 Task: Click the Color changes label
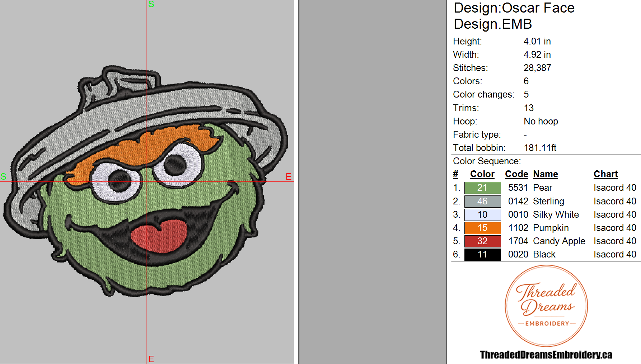point(483,94)
